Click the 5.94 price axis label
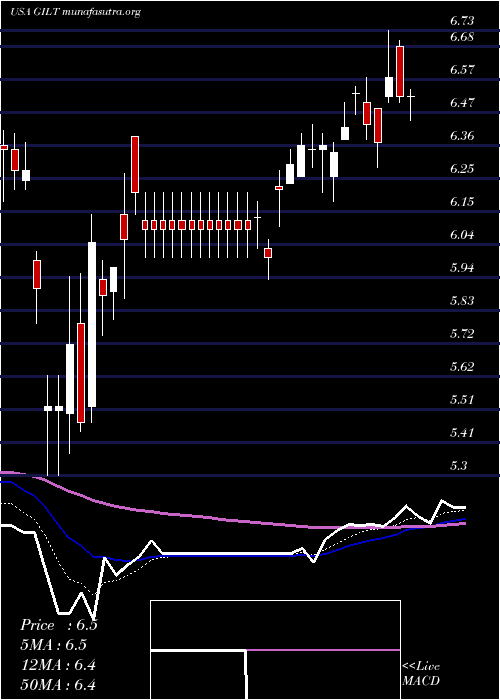Viewport: 500px width, 700px height. click(462, 268)
